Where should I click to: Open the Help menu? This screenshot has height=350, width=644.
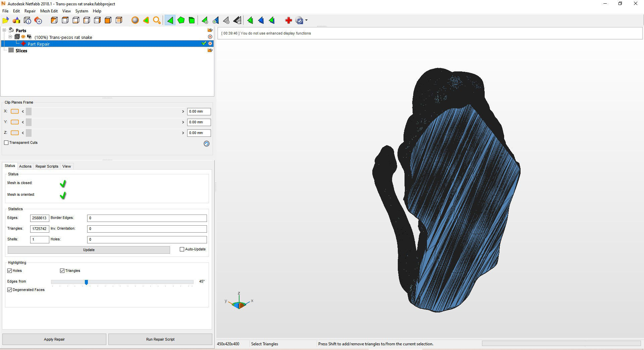click(97, 11)
